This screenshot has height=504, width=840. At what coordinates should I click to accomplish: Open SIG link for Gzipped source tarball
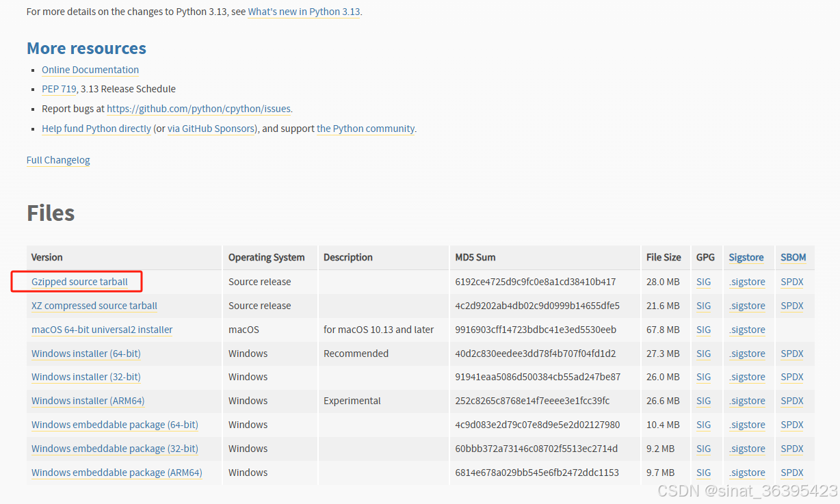704,282
